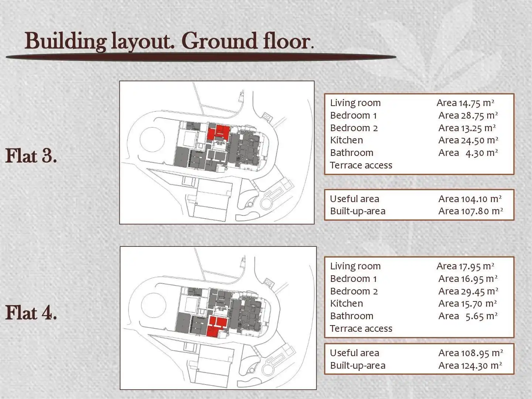Select Flat 3 Bedroom 1 area 28.75 m² row

414,116
